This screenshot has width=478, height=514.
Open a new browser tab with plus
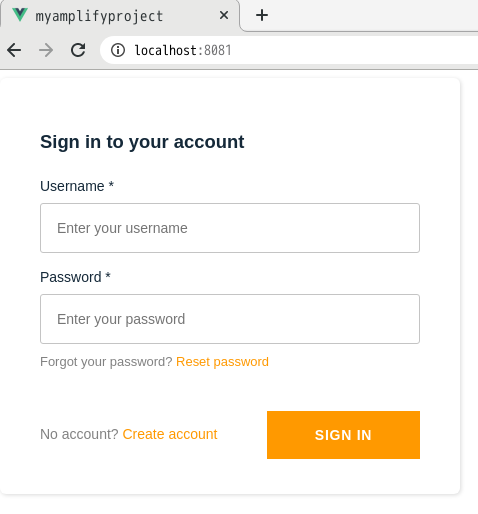click(x=262, y=15)
